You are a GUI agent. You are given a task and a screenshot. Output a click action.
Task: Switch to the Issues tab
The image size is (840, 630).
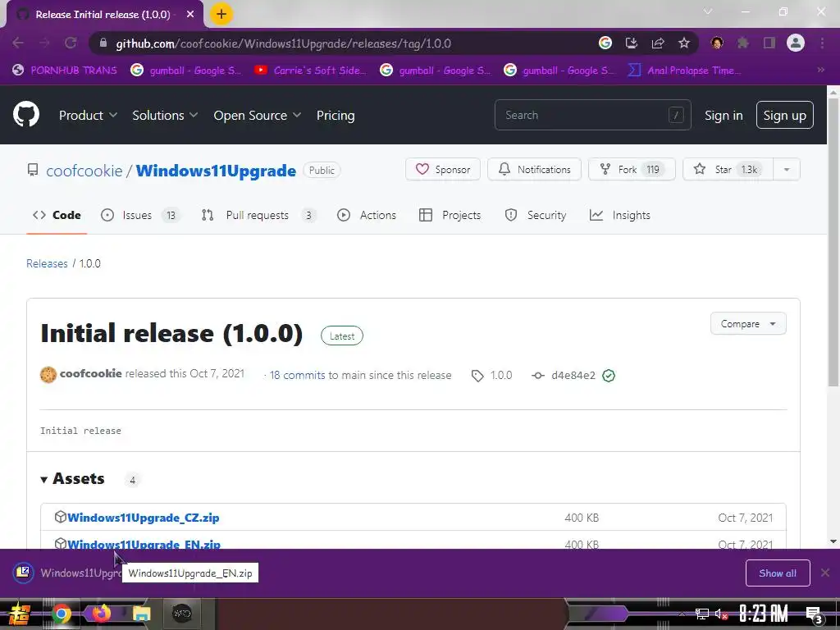pyautogui.click(x=139, y=215)
